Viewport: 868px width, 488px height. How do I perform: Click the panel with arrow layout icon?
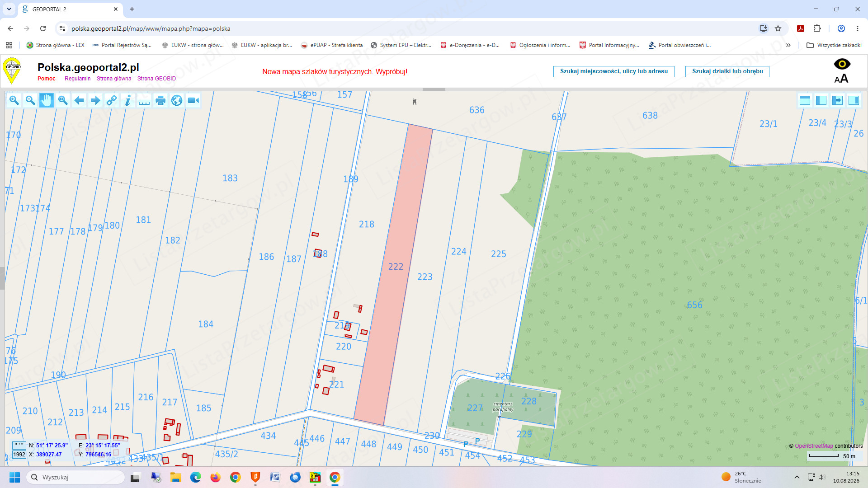tap(837, 100)
